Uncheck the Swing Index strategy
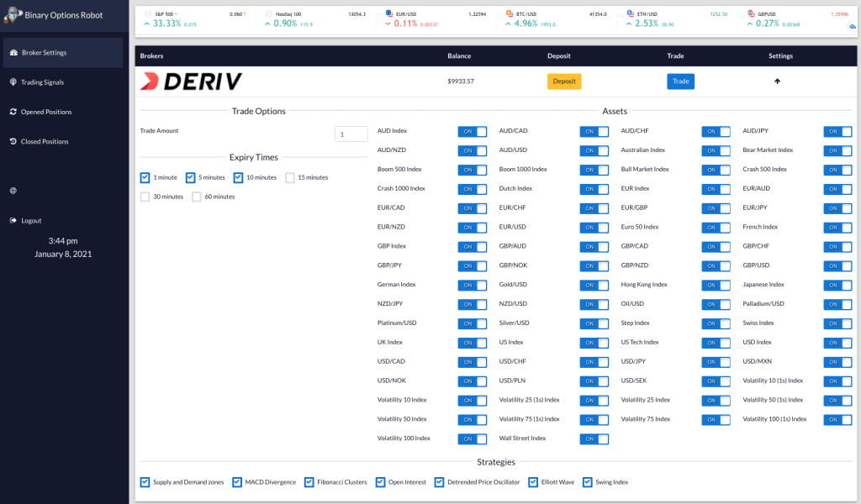 [588, 482]
